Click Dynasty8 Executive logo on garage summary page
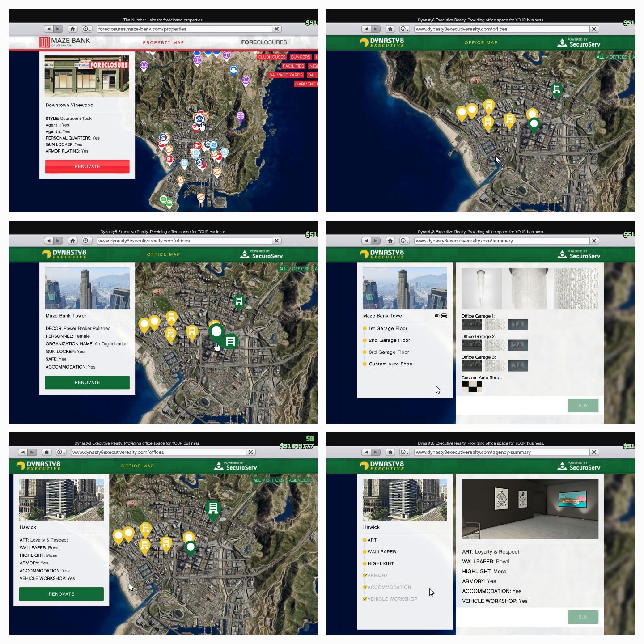 (382, 254)
